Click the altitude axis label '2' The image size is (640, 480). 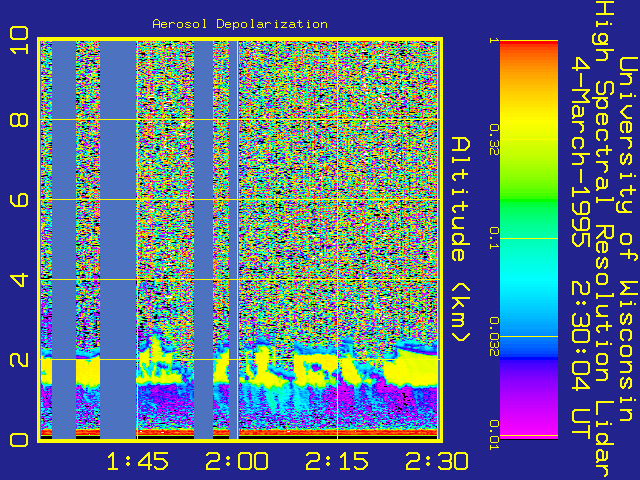19,360
